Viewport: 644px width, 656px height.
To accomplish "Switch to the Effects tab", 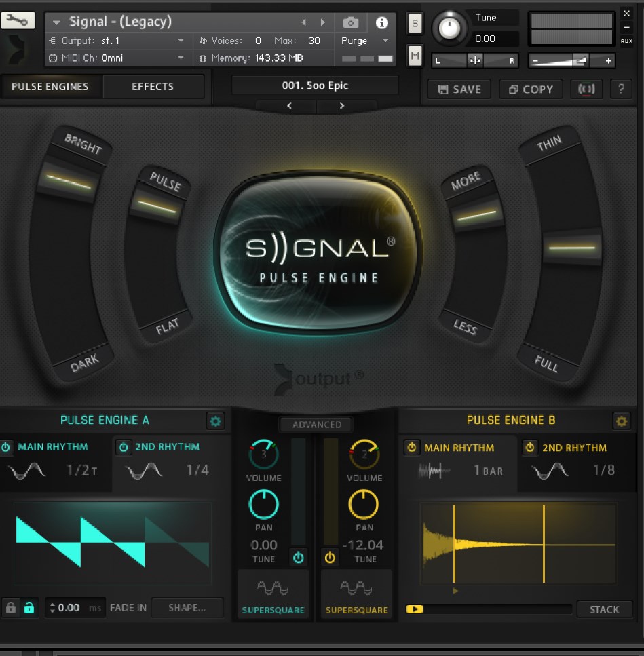I will point(153,87).
